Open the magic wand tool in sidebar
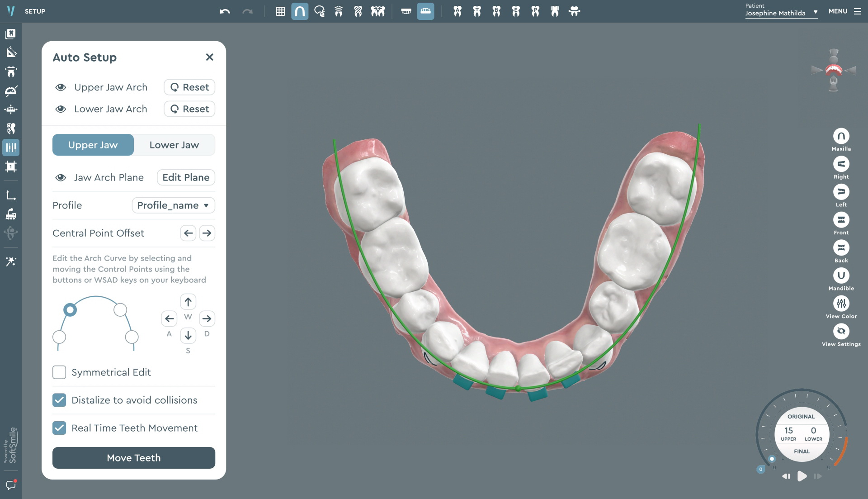The height and width of the screenshot is (499, 868). (11, 261)
